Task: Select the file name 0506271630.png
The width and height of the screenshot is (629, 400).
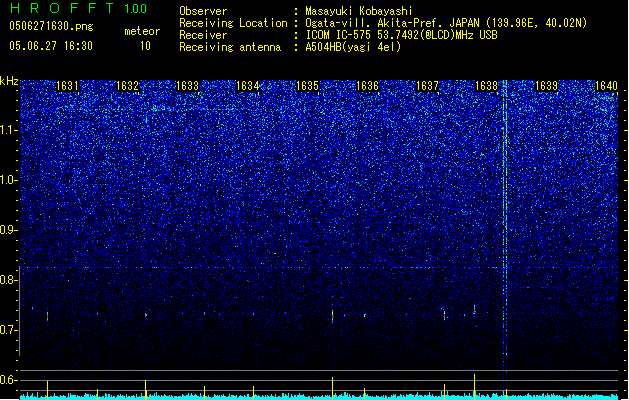Action: click(51, 26)
